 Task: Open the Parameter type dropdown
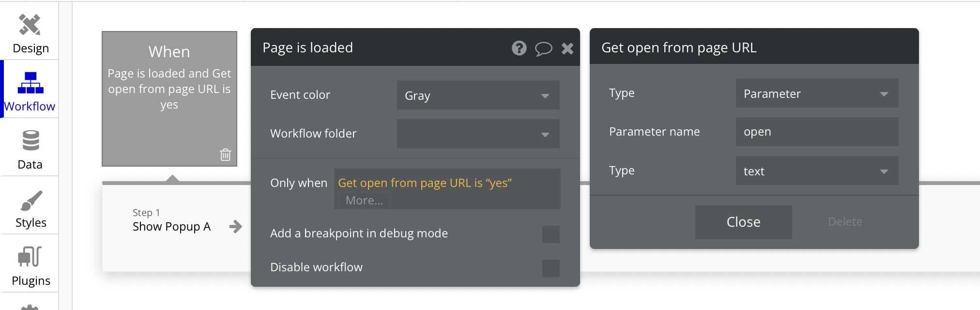[817, 93]
